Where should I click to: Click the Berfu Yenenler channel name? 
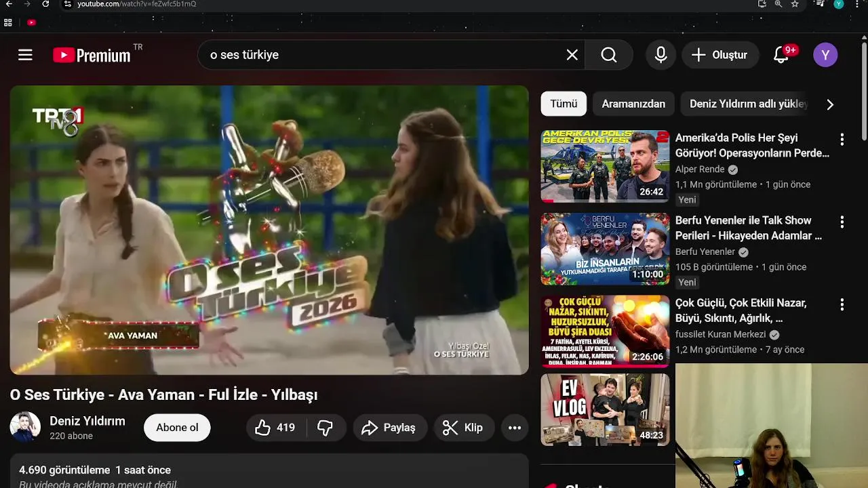pos(705,252)
